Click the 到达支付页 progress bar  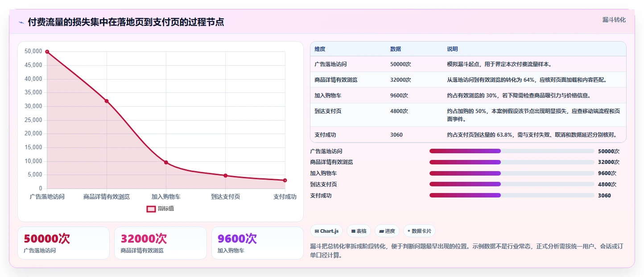pyautogui.click(x=512, y=184)
